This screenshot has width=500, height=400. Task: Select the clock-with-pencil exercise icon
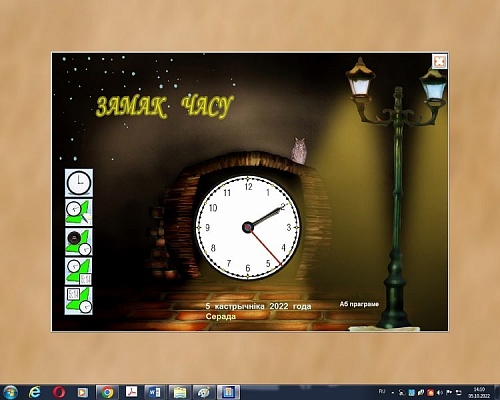[x=79, y=212]
